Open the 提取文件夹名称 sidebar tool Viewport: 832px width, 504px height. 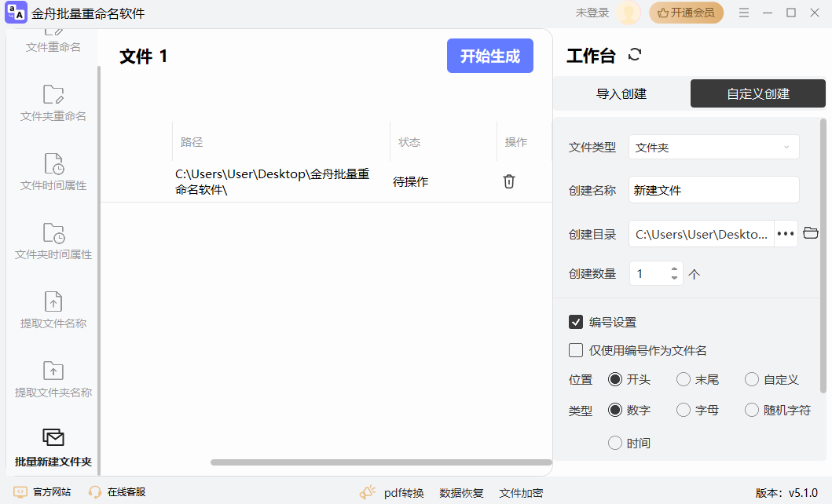tap(53, 379)
